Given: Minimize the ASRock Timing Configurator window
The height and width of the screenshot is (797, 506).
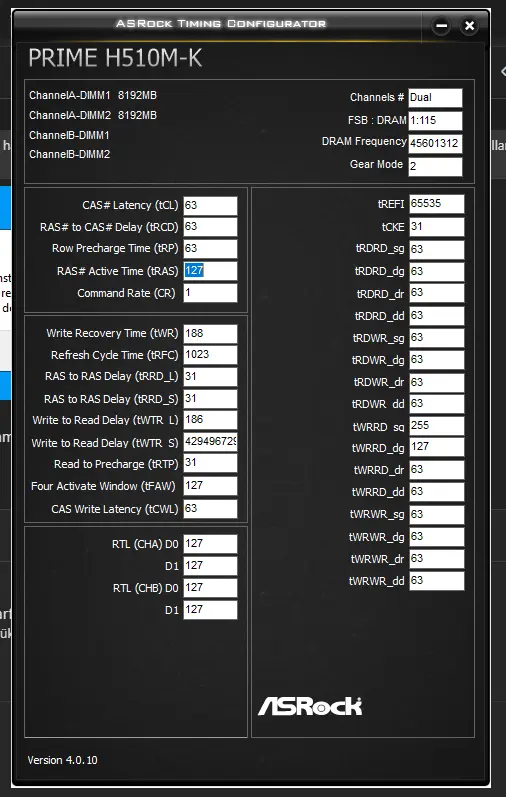Looking at the screenshot, I should (x=441, y=25).
